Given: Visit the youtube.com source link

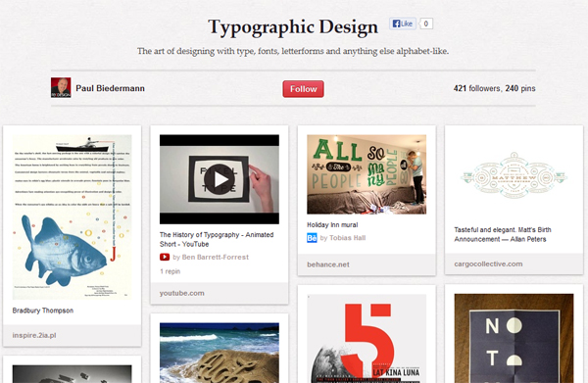Looking at the screenshot, I should (182, 293).
